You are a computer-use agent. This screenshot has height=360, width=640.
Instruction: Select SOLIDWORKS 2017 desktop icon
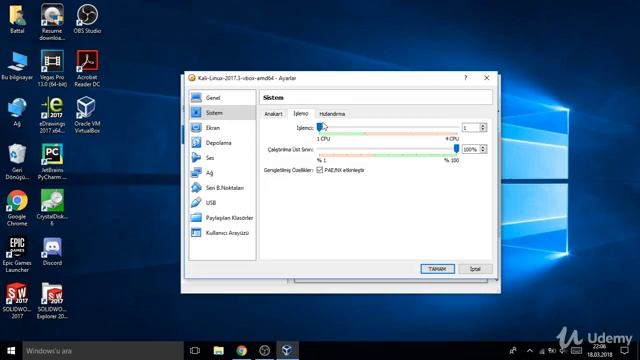tap(17, 301)
